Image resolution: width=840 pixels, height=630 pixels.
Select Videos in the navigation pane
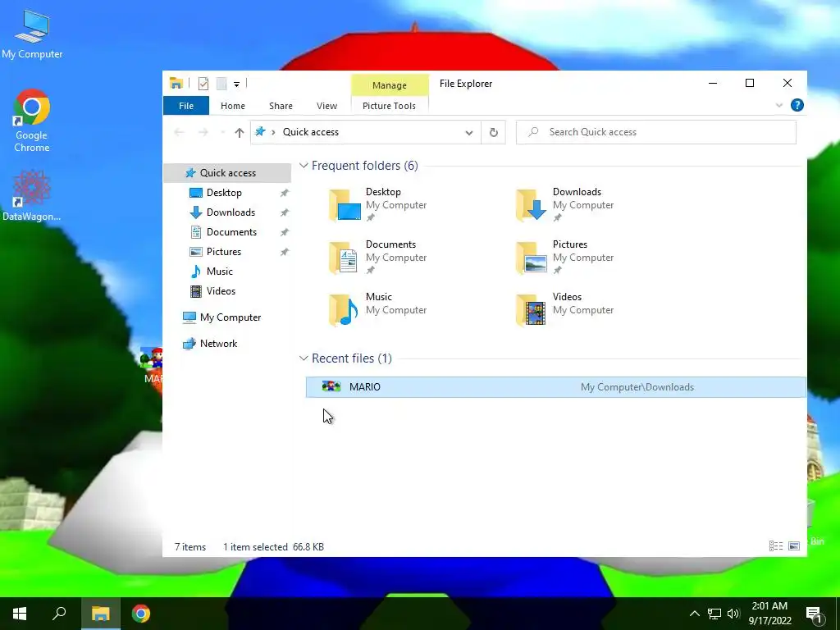pos(221,291)
